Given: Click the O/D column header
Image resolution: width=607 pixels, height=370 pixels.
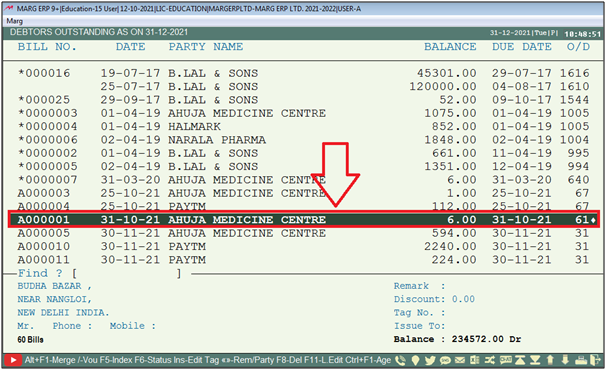Looking at the screenshot, I should click(578, 47).
